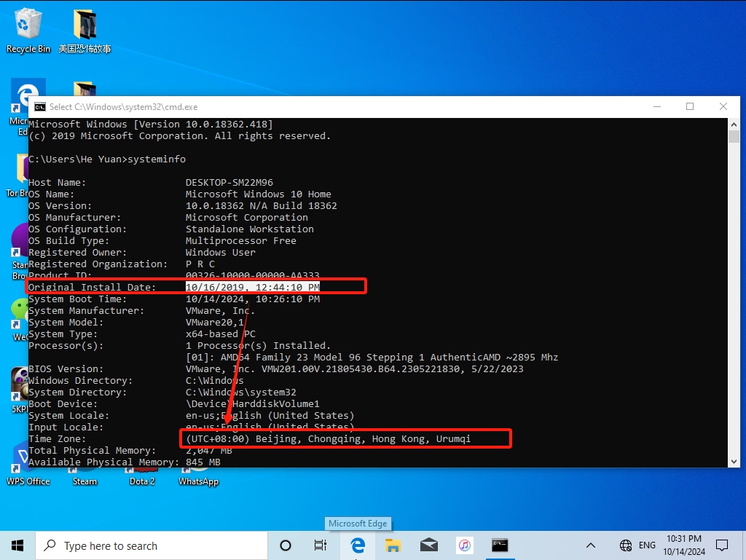This screenshot has height=560, width=746.
Task: Click '\Device\HarddiskVolume1' boot device value
Action: tap(253, 403)
